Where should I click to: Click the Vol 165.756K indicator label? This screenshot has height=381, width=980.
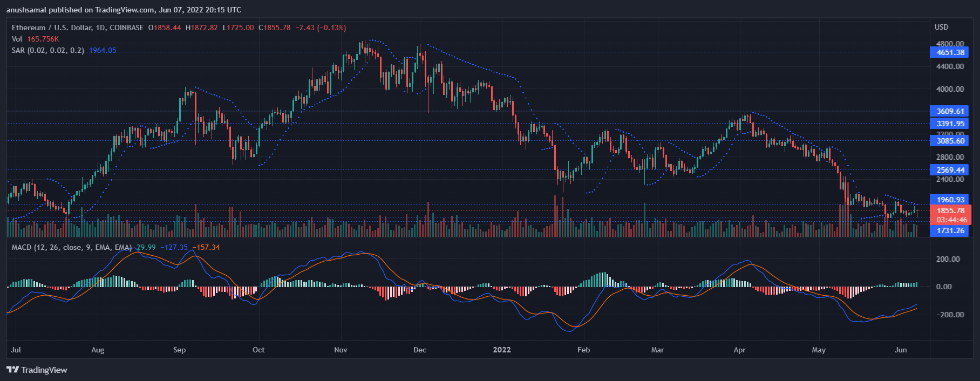35,39
